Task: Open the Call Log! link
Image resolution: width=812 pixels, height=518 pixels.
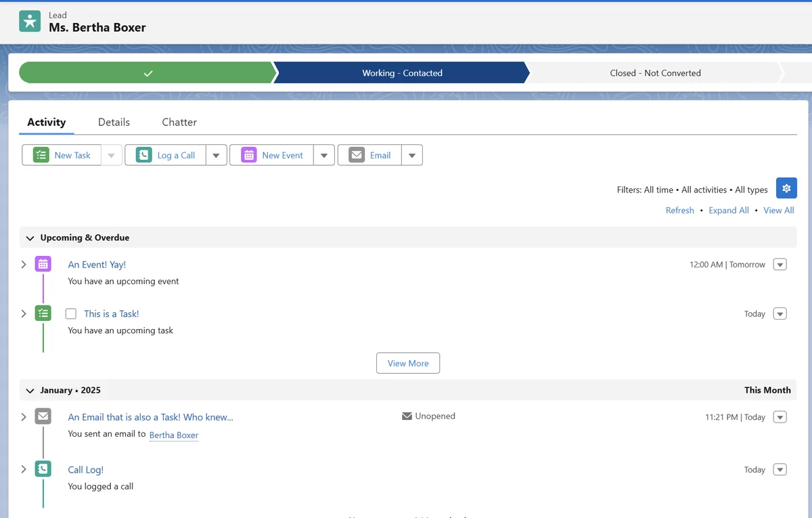Action: tap(86, 469)
